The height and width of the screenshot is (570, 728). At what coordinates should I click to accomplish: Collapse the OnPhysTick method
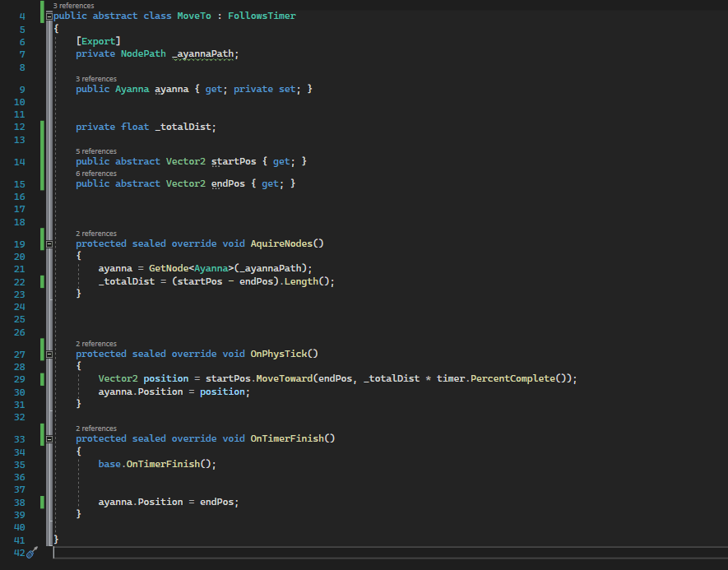[49, 355]
